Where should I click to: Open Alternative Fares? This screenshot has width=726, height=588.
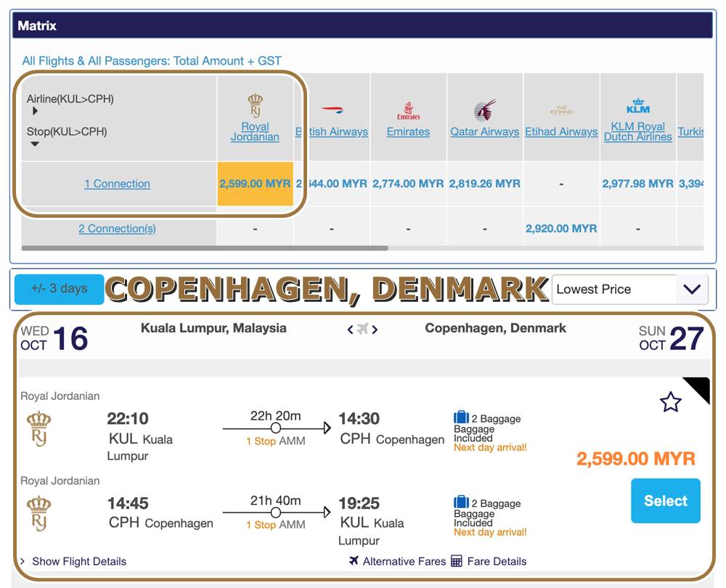click(404, 561)
